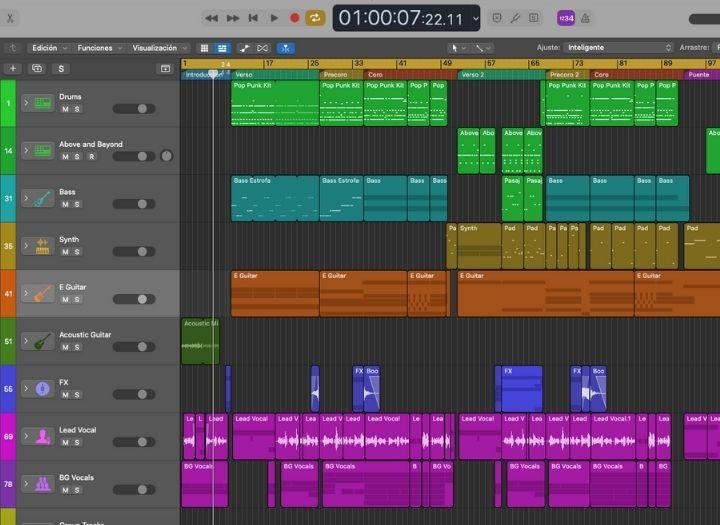Mute the FX track
Image resolution: width=720 pixels, height=525 pixels.
click(x=65, y=395)
